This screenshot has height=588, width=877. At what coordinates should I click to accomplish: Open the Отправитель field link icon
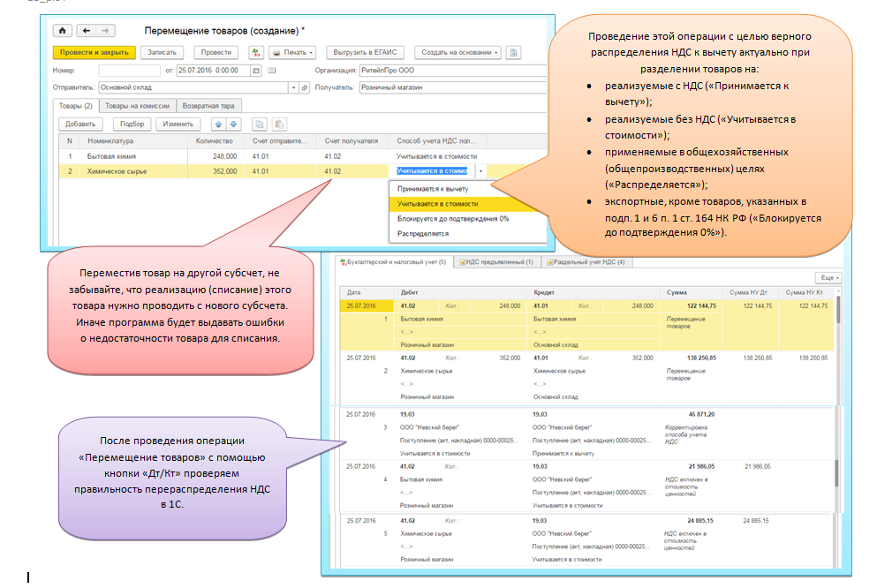tap(305, 87)
